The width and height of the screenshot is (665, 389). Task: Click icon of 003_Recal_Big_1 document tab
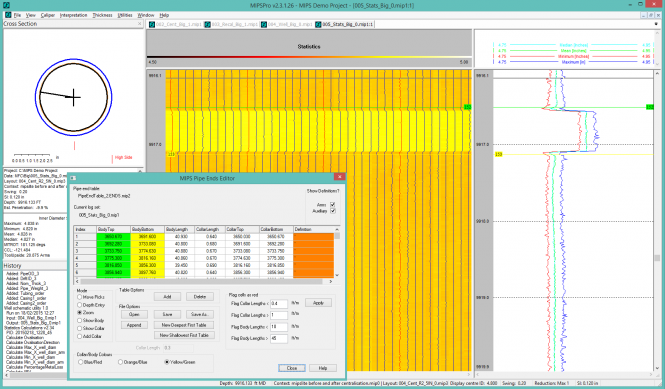[x=207, y=24]
